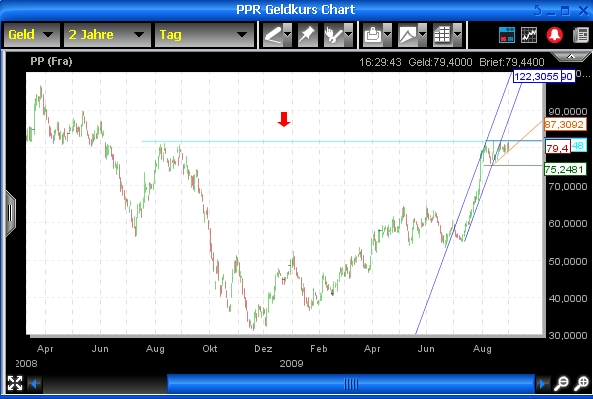Open the red alarm bell alert
The width and height of the screenshot is (593, 399).
point(554,35)
